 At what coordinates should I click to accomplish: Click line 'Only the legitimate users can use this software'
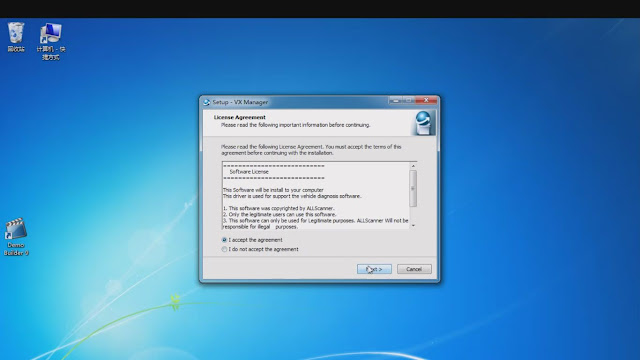point(280,214)
